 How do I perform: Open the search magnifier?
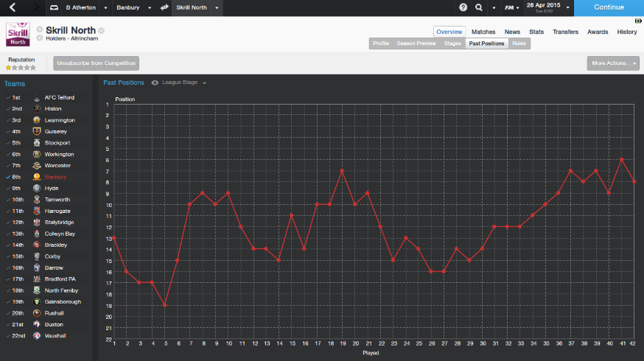478,7
